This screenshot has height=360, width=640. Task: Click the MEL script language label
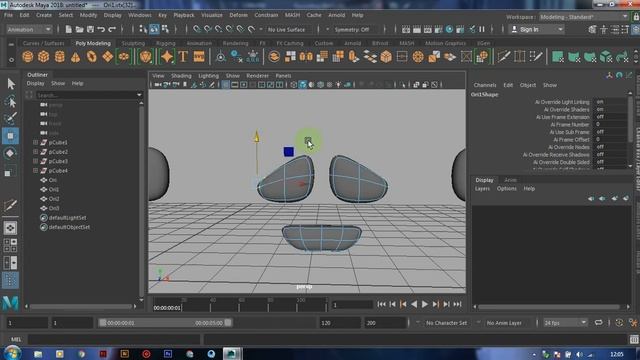tap(16, 339)
